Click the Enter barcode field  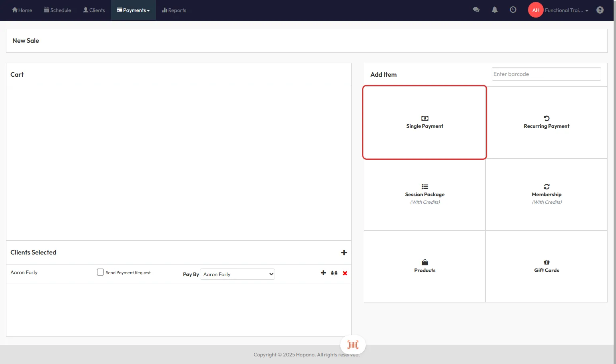coord(546,74)
